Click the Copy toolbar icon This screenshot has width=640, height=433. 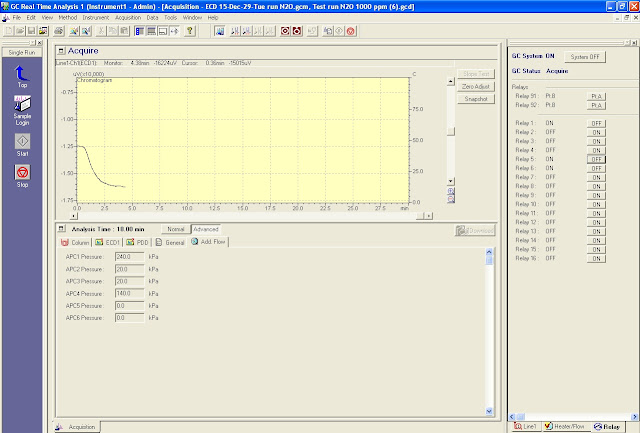click(113, 31)
